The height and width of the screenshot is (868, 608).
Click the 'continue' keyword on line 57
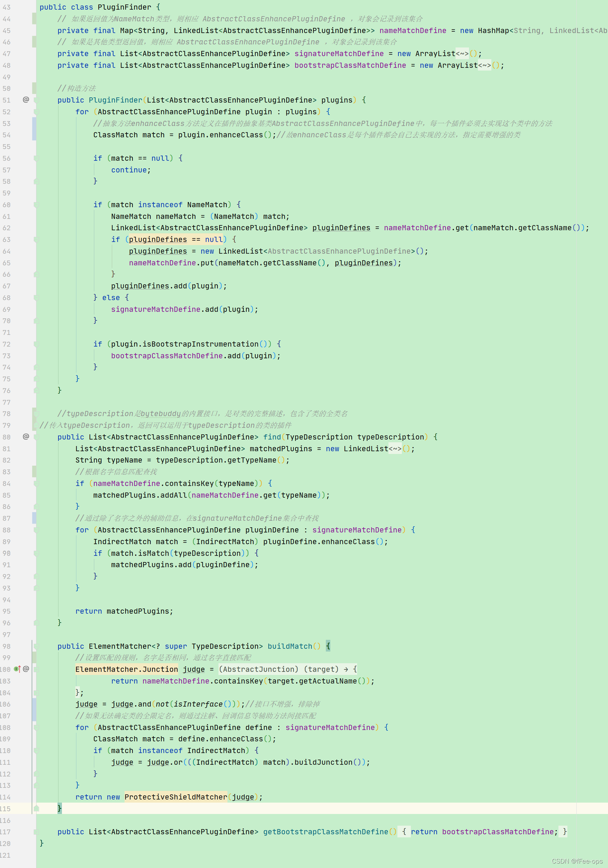[x=129, y=170]
